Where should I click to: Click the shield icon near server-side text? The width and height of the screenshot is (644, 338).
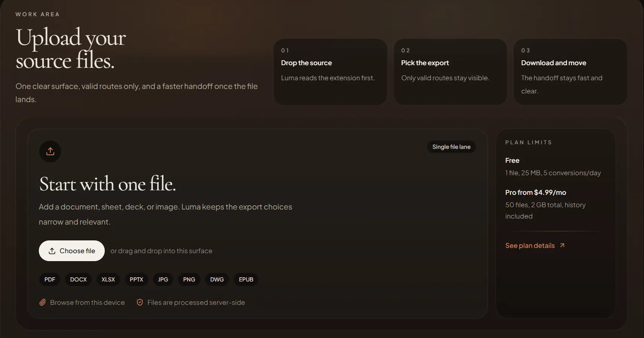click(140, 302)
